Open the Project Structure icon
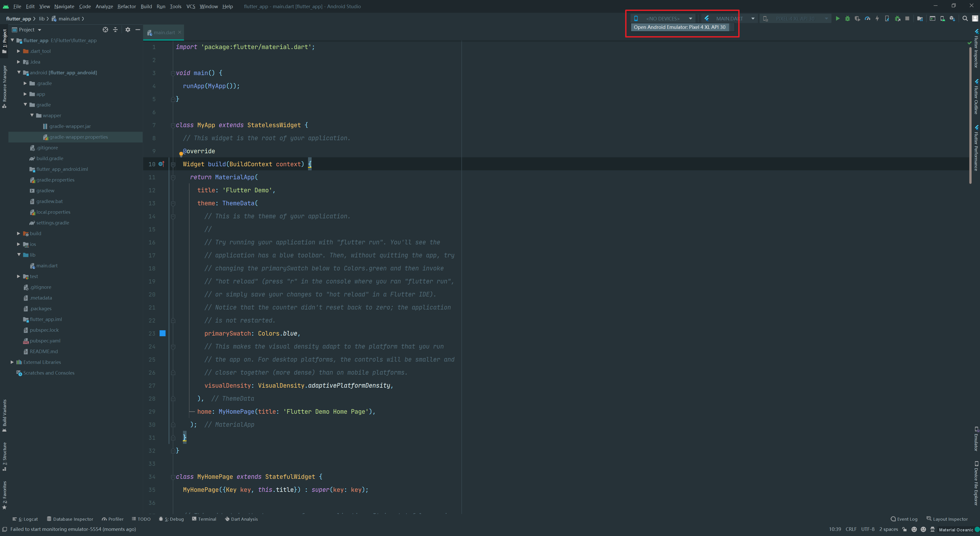Image resolution: width=980 pixels, height=536 pixels. [920, 18]
